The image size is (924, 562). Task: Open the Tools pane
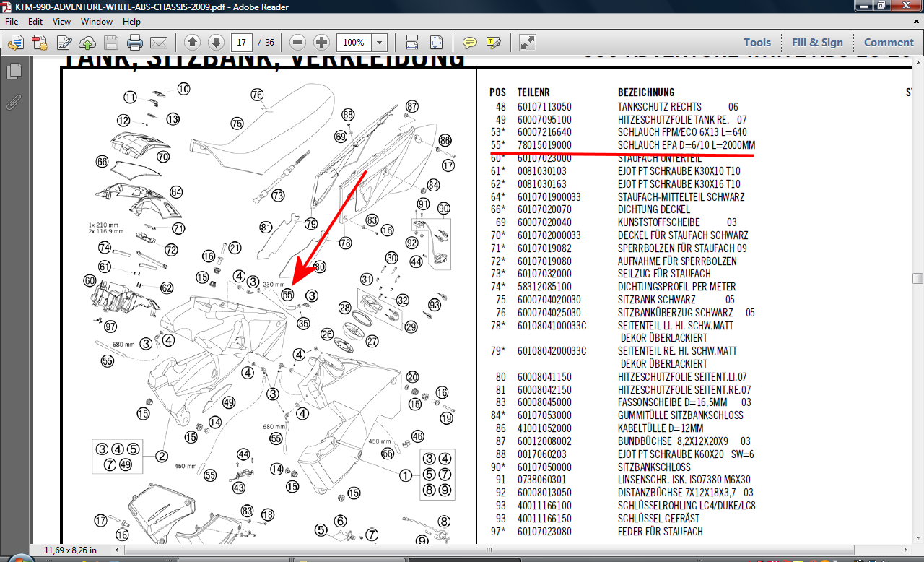(757, 42)
